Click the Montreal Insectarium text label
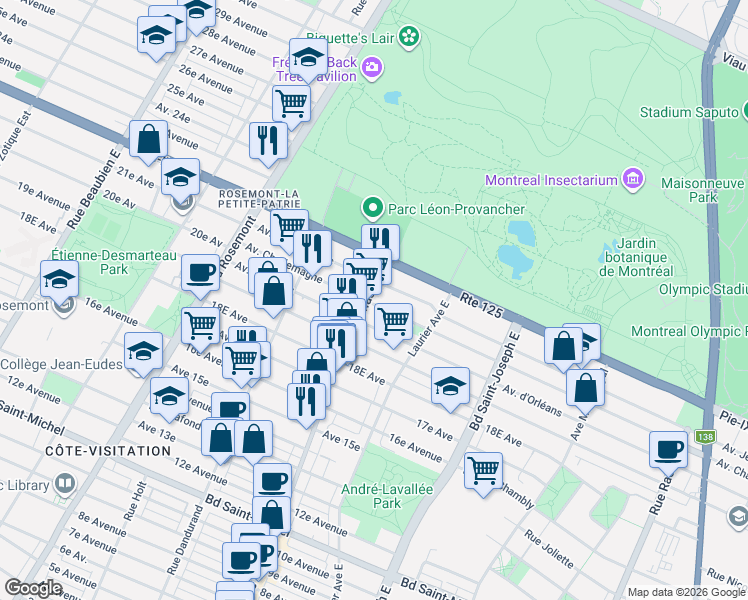 [551, 180]
